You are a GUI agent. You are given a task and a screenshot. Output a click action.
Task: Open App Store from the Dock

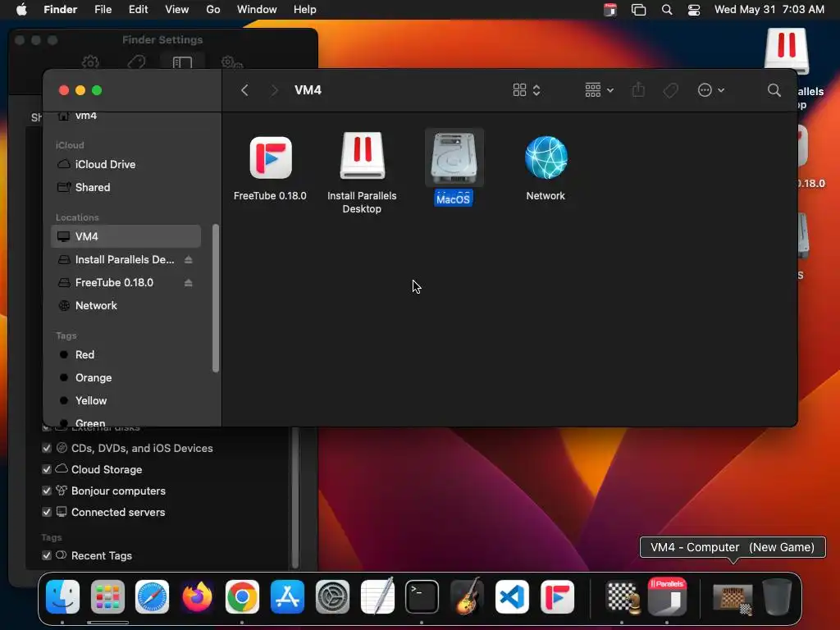point(287,596)
